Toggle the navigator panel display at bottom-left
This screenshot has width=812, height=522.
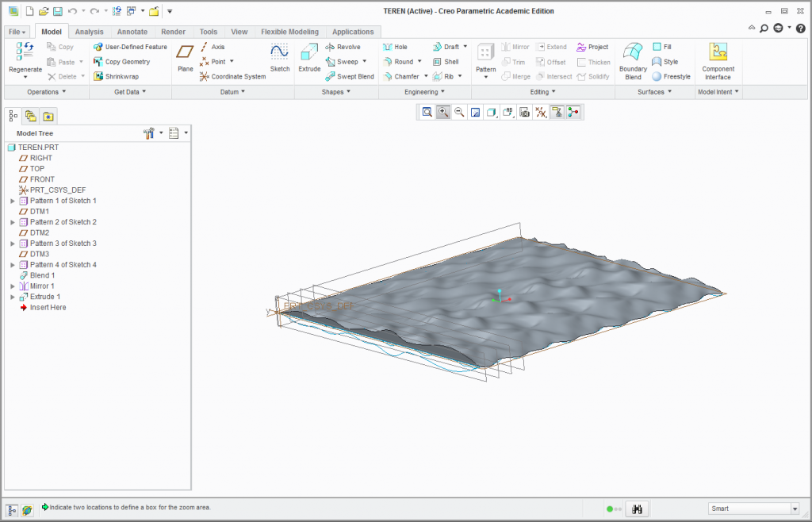[12, 510]
